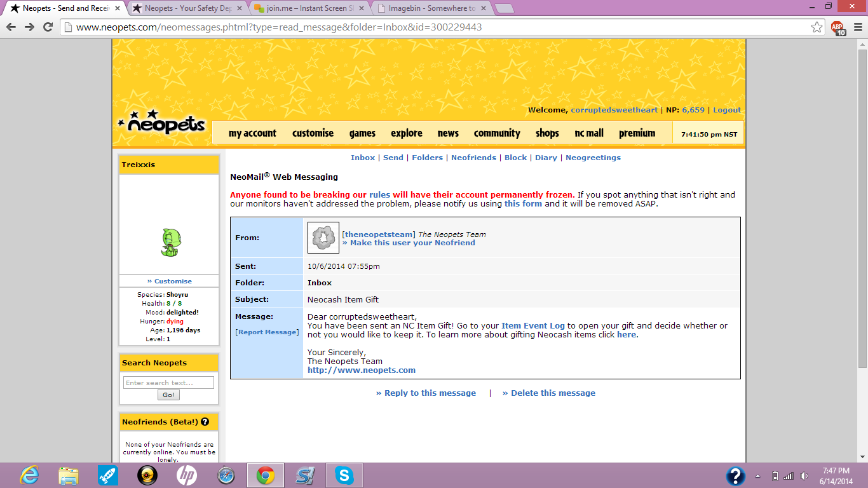Click the browser Back arrow
Image resolution: width=868 pixels, height=488 pixels.
[x=11, y=27]
